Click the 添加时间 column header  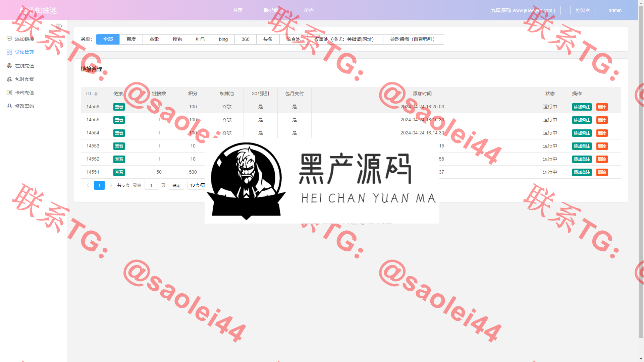point(422,94)
